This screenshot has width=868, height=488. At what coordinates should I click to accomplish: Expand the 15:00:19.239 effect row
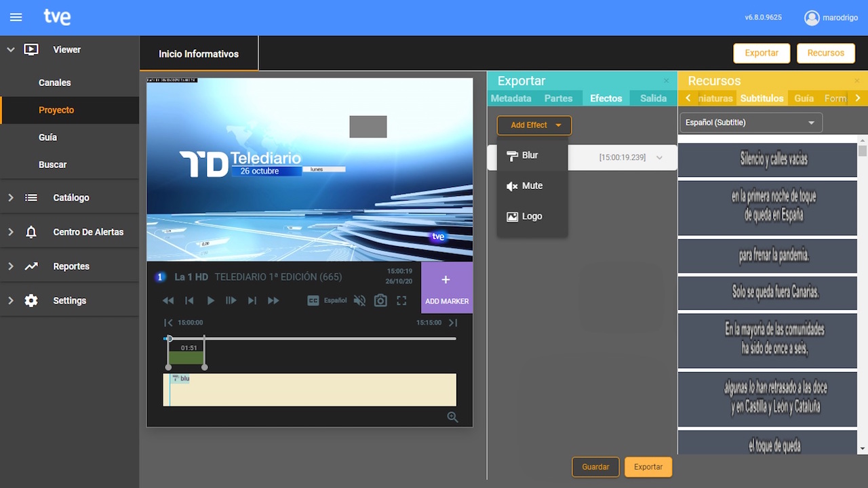point(660,157)
